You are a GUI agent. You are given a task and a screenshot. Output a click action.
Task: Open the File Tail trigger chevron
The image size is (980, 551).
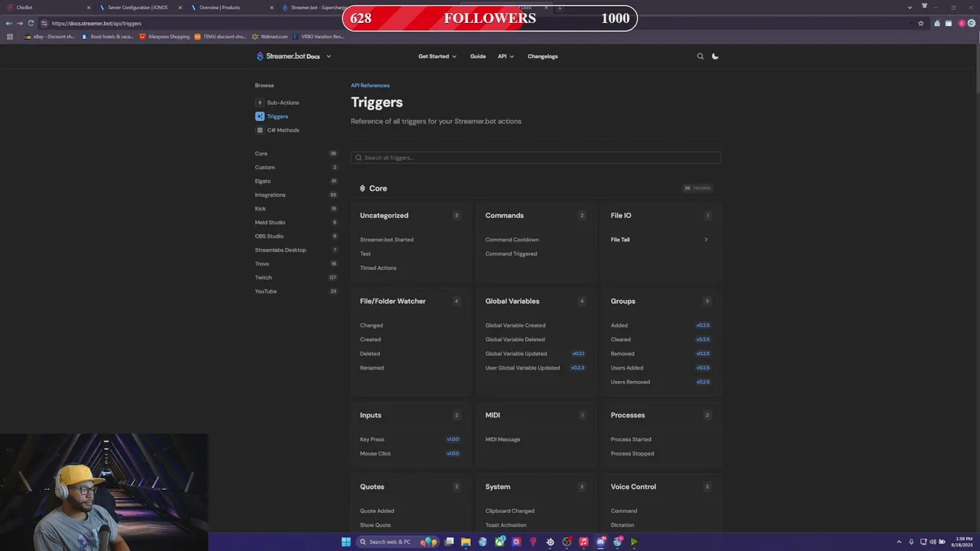click(x=706, y=240)
